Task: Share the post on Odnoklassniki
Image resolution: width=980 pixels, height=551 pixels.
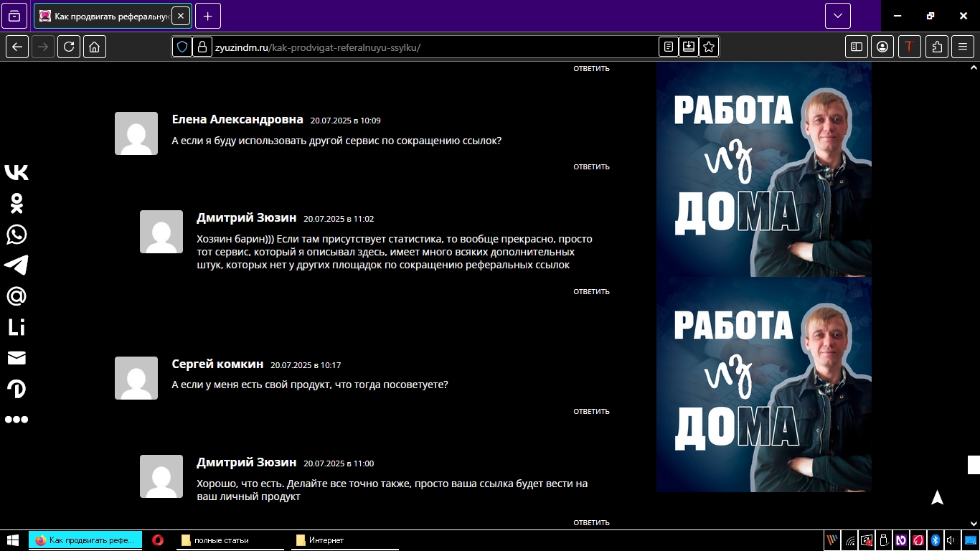Action: coord(17,203)
